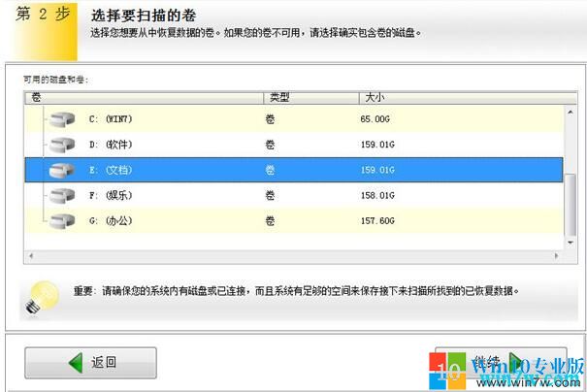The width and height of the screenshot is (587, 392).
Task: Click the 可用的磁盘和卷 label
Action: coord(55,80)
